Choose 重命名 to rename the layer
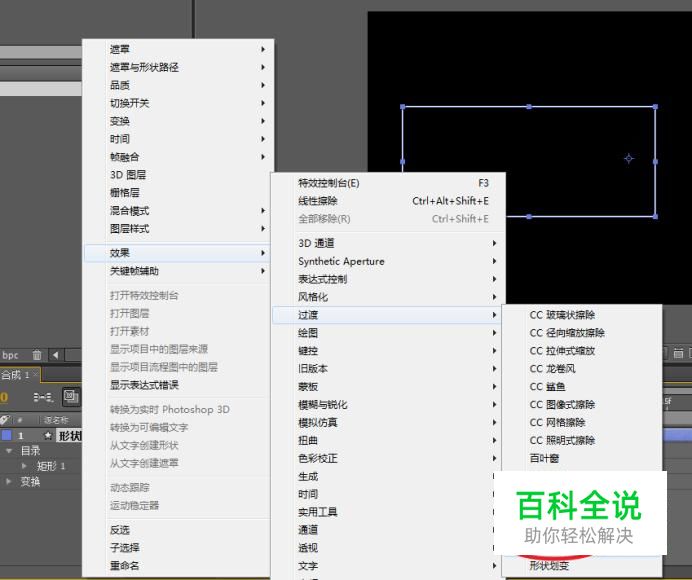 (x=178, y=565)
